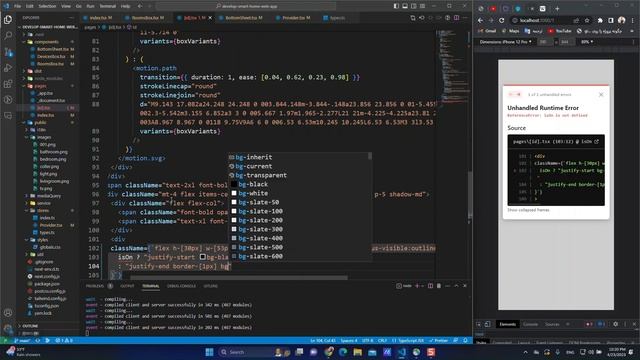
Task: Toggle bottom panel layout icon
Action: coord(405,6)
